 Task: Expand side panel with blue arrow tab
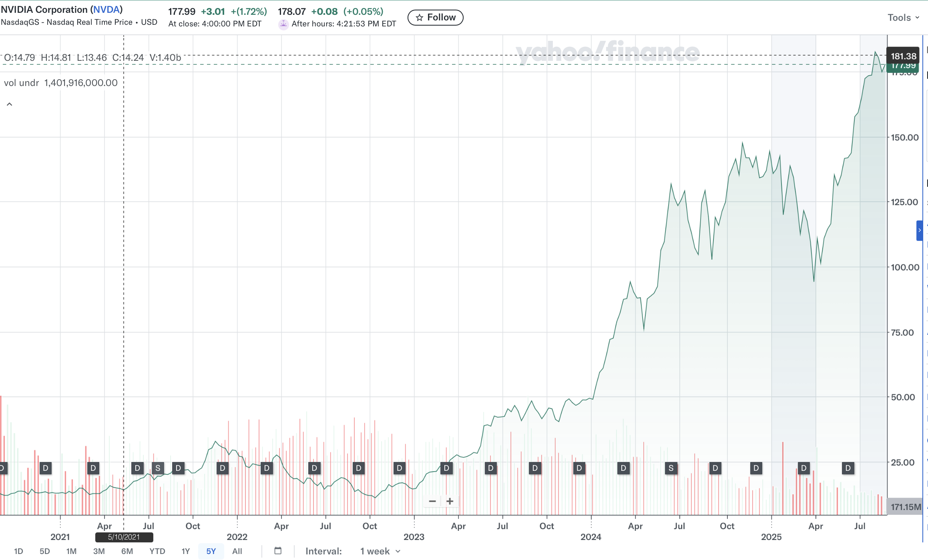click(920, 230)
